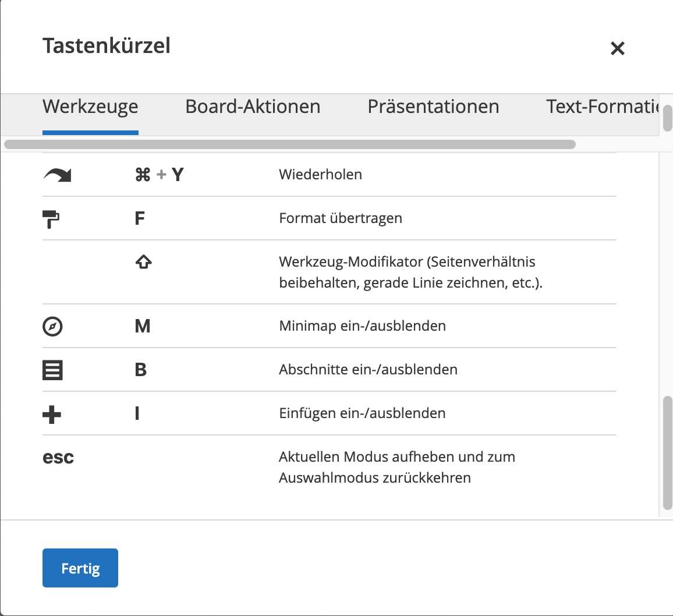Click the 'Wiederholen' description
Viewport: 673px width, 616px height.
click(x=321, y=175)
